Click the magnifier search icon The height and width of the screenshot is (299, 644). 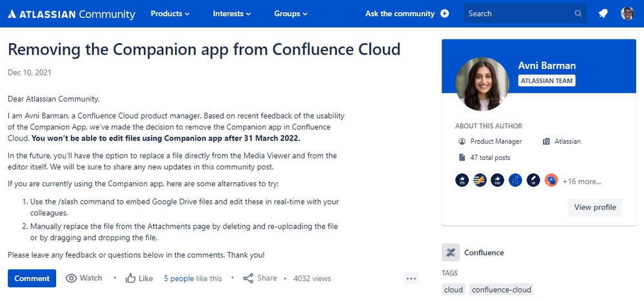578,14
